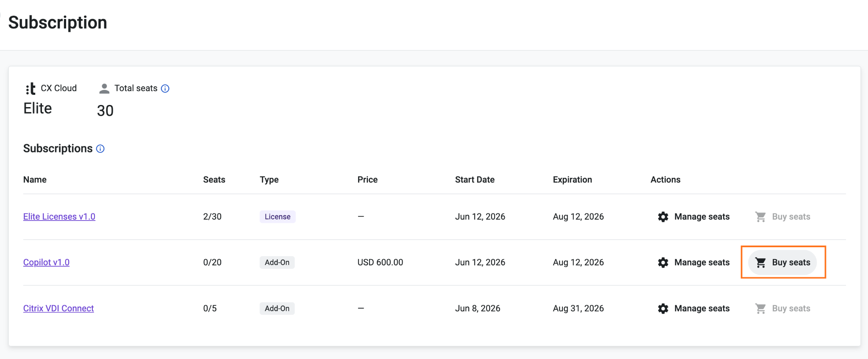Image resolution: width=868 pixels, height=359 pixels.
Task: Click the cart icon in Elite Licenses row
Action: click(x=761, y=217)
